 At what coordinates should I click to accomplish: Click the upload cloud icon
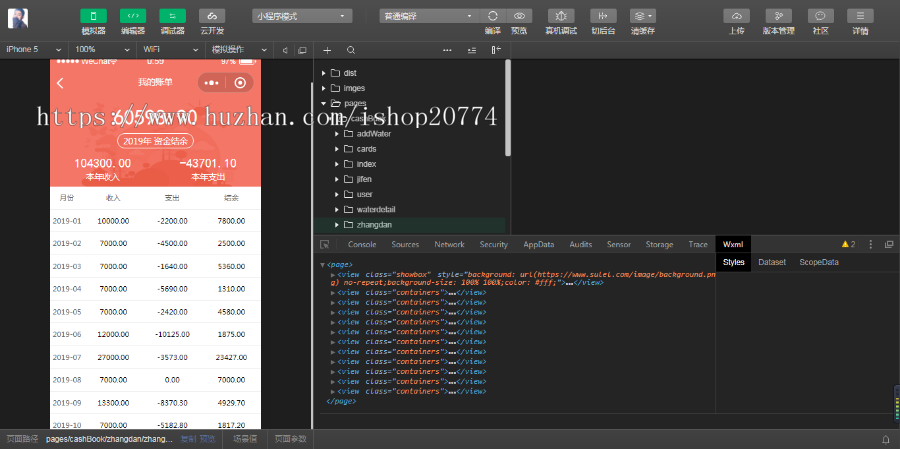736,16
